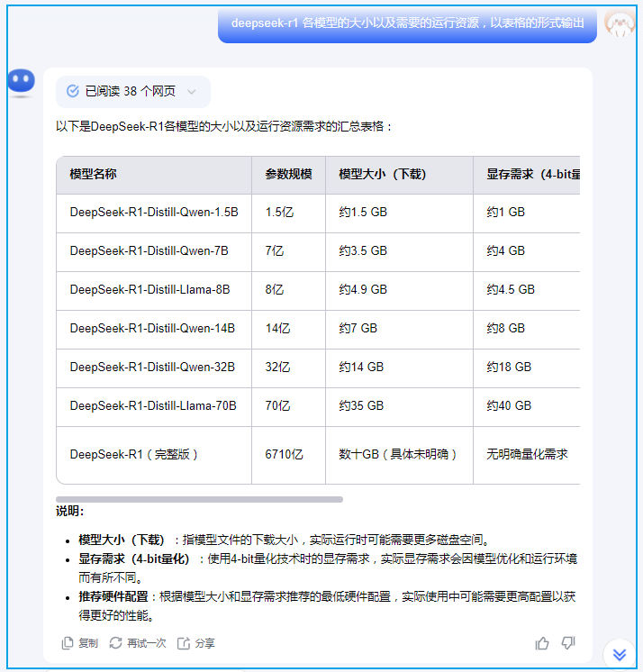Screen dimensions: 643x672
Task: Click the 约40 GB VRAM cell
Action: pos(527,407)
